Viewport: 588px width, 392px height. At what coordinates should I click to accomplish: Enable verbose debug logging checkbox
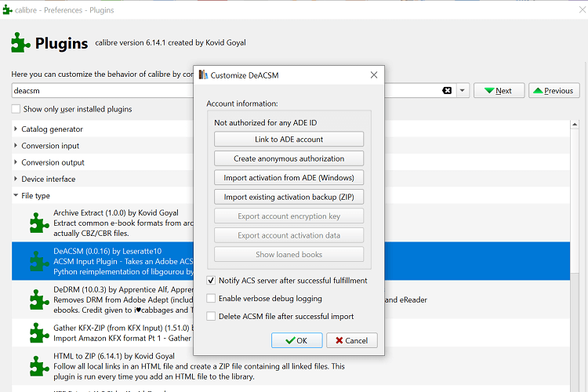click(211, 298)
